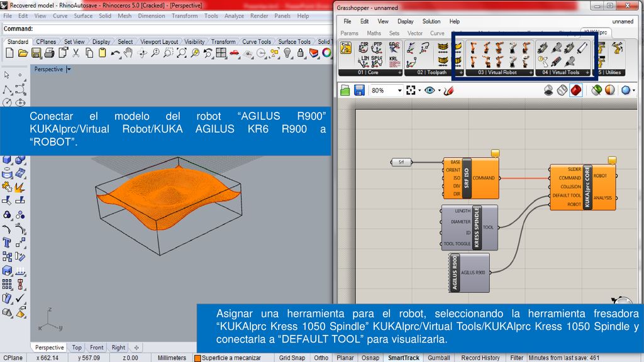Image resolution: width=644 pixels, height=362 pixels.
Task: Select the LIN linear movement component
Action: [364, 61]
